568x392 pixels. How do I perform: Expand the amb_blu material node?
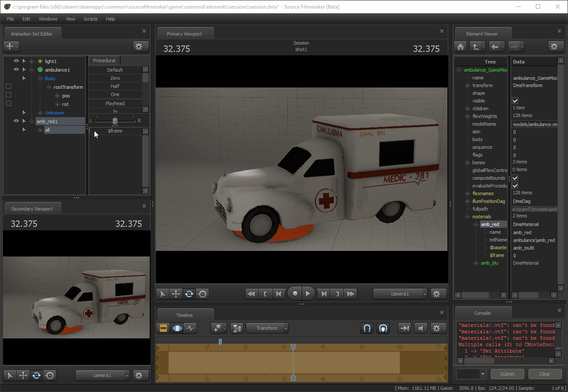click(476, 263)
